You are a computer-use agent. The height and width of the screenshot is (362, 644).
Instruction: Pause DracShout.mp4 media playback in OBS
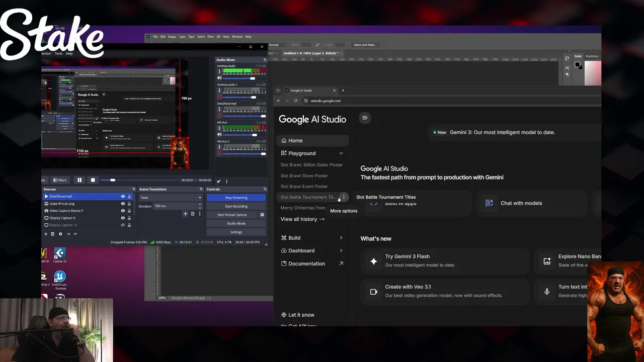[x=79, y=180]
